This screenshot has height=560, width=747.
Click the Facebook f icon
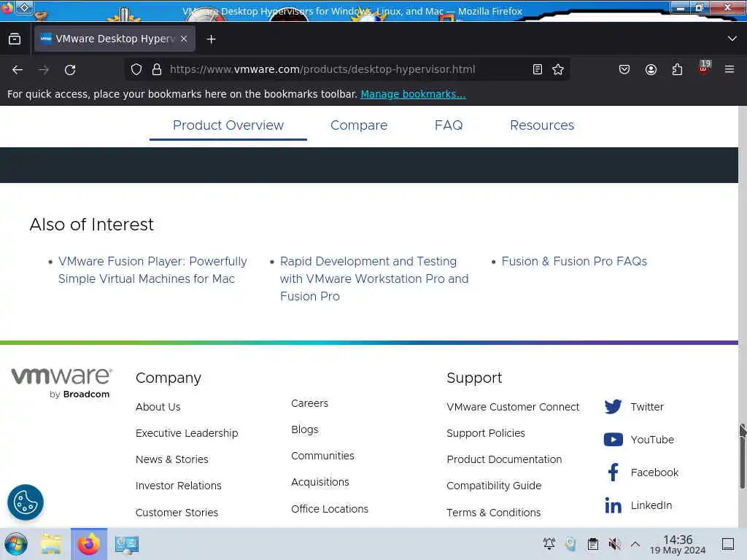pyautogui.click(x=613, y=472)
